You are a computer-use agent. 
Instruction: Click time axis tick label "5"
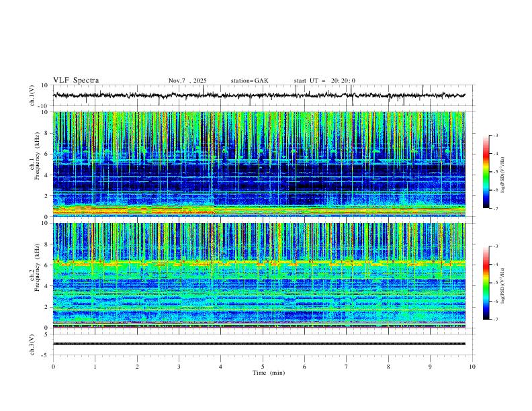click(x=263, y=367)
